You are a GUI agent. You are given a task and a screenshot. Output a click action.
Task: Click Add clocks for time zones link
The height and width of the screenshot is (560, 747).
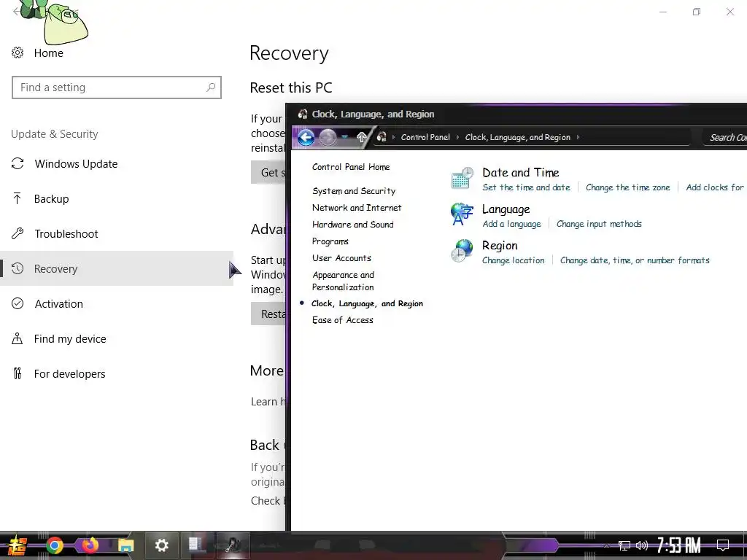point(716,187)
